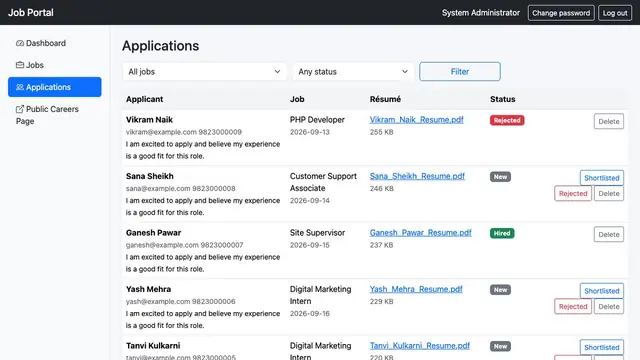This screenshot has height=360, width=640.
Task: Click the Rejected badge for Vikram Naik
Action: [x=507, y=120]
